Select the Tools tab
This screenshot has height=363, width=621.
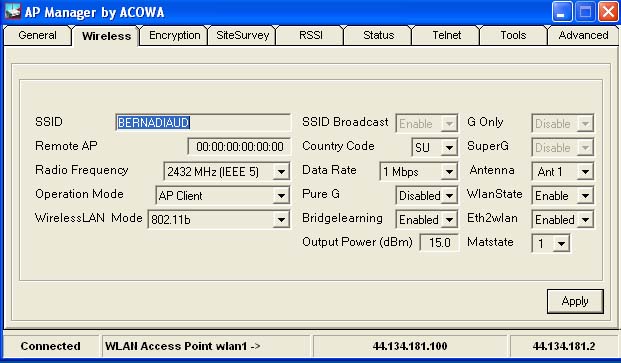coord(513,35)
